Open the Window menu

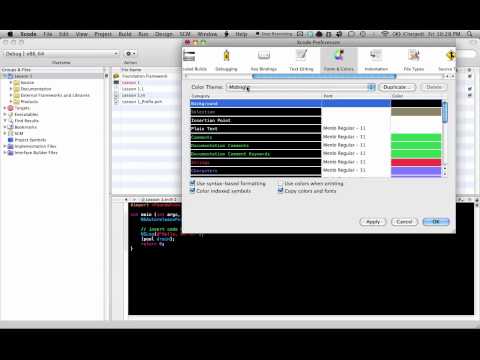pyautogui.click(x=207, y=34)
